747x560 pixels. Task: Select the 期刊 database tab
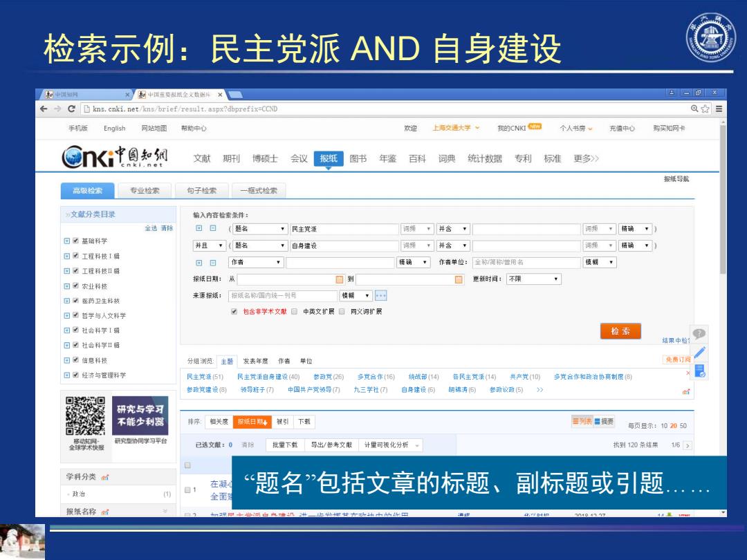232,158
